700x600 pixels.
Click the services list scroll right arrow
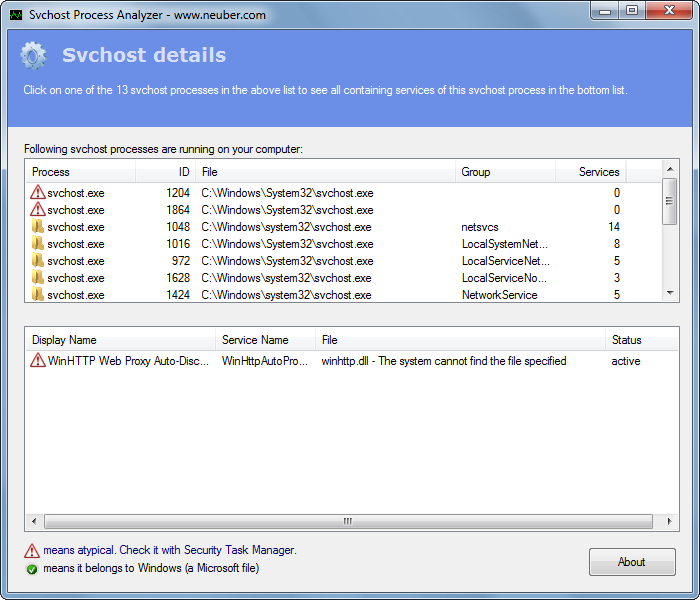point(669,521)
